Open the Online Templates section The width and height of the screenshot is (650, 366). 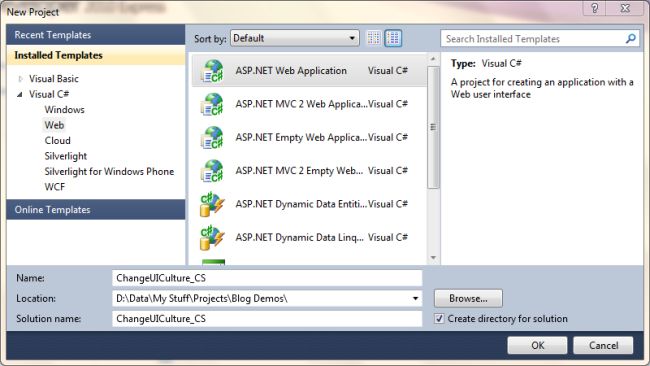click(96, 209)
